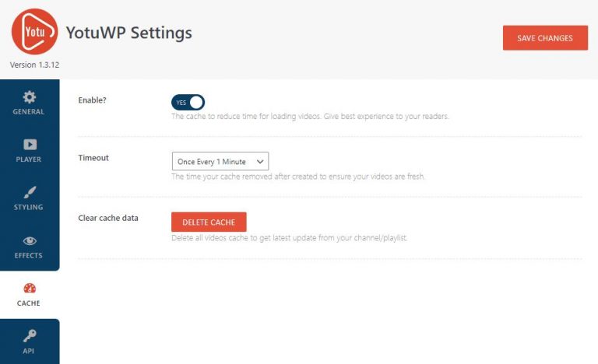Click the General gear icon
Screen dimensions: 598x364
pyautogui.click(x=29, y=97)
